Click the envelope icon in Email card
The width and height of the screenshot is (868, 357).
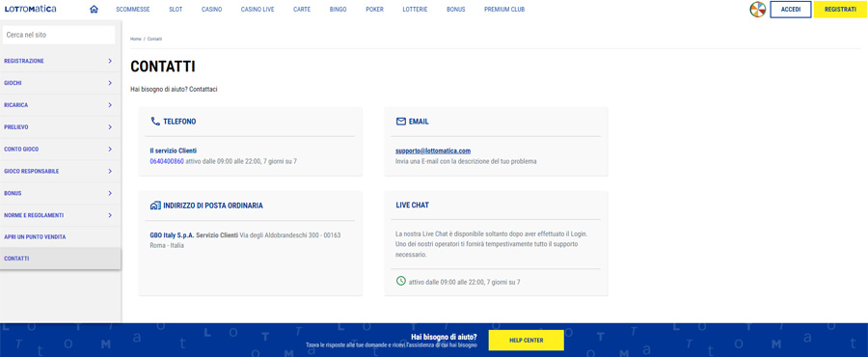pyautogui.click(x=401, y=122)
